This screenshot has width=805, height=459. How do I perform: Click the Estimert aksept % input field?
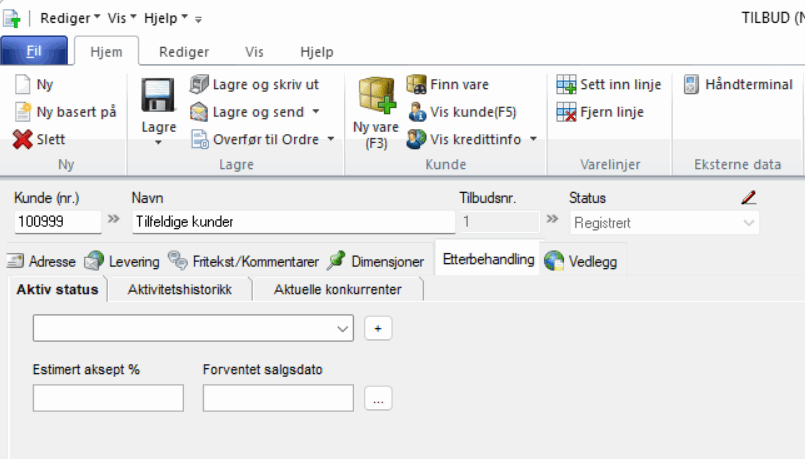[108, 399]
